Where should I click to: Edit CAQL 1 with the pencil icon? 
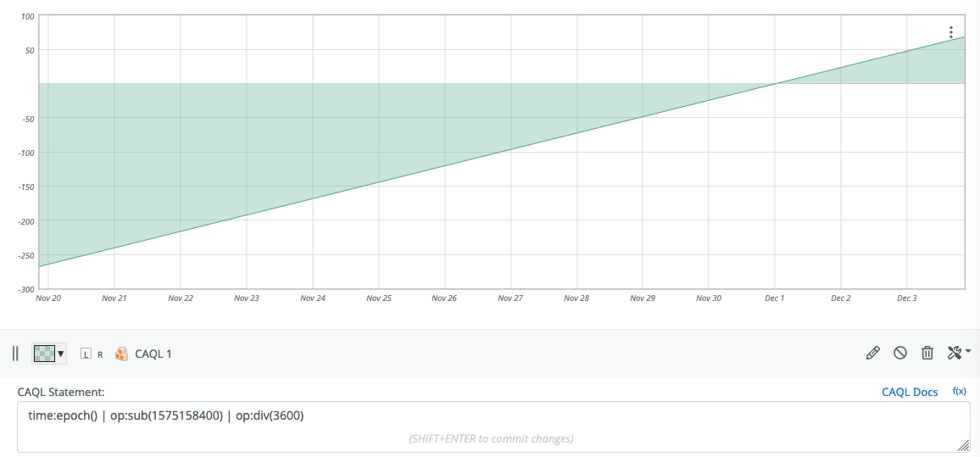(872, 354)
